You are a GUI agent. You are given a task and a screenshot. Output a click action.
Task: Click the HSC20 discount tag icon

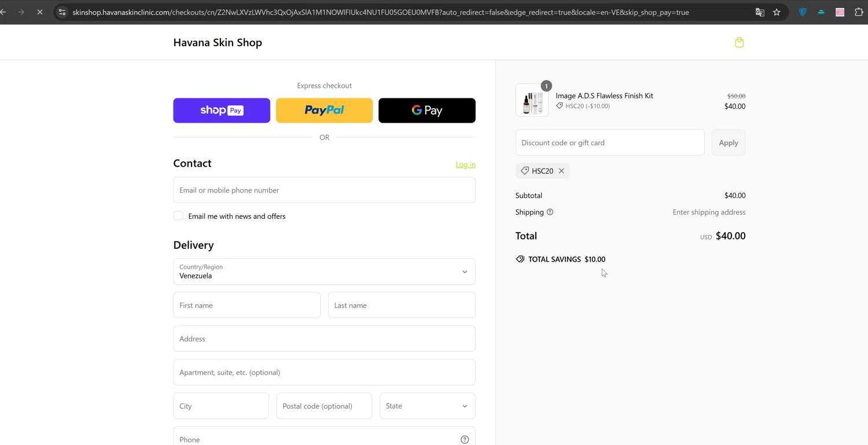tap(525, 171)
